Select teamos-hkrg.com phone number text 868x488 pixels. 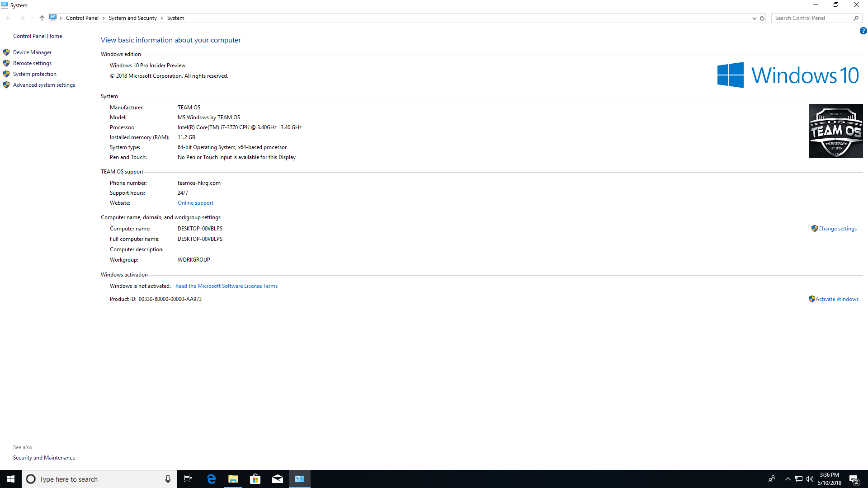199,183
